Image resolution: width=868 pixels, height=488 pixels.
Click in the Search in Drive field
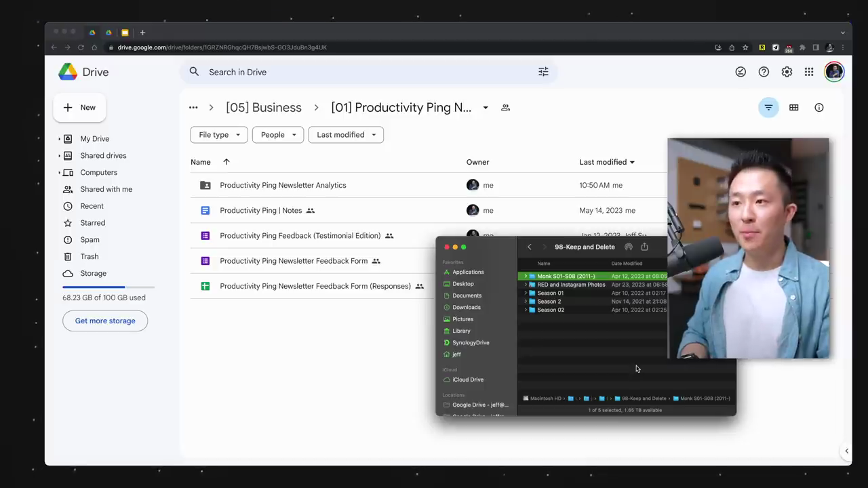[x=370, y=72]
